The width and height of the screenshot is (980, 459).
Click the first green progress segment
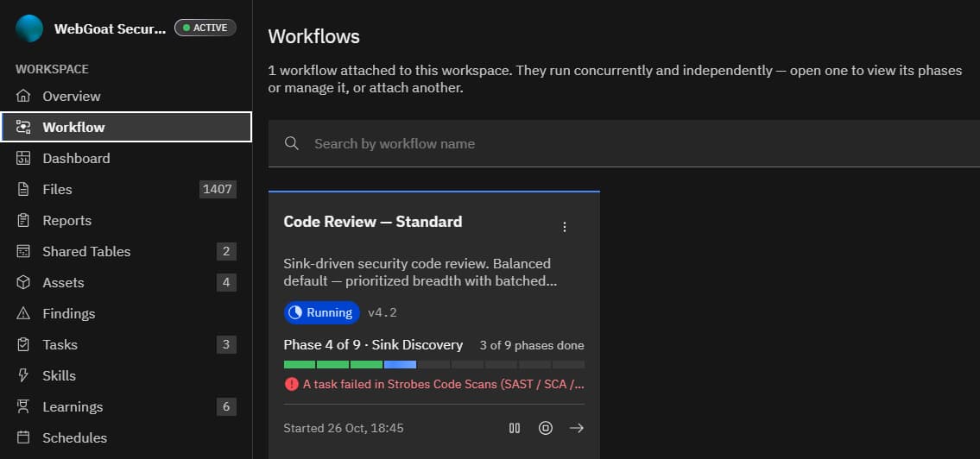coord(300,365)
